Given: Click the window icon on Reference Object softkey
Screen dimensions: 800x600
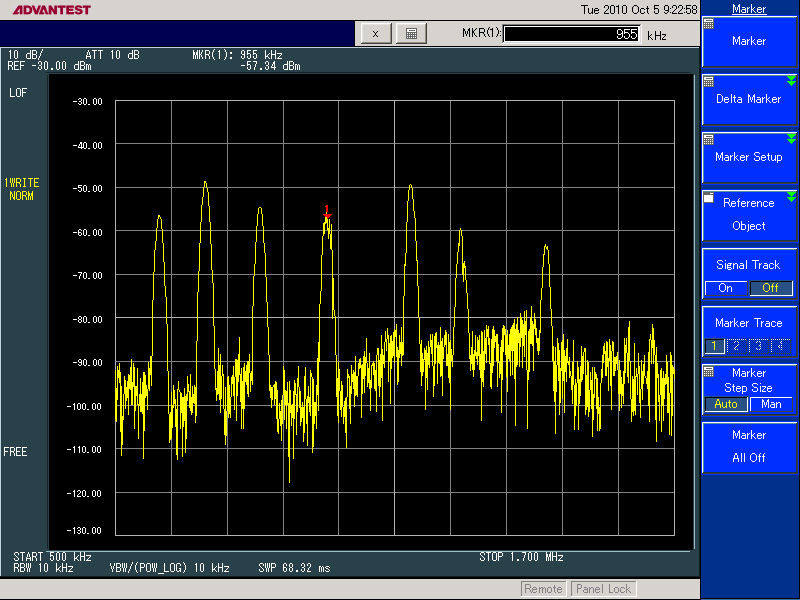Looking at the screenshot, I should click(x=709, y=197).
